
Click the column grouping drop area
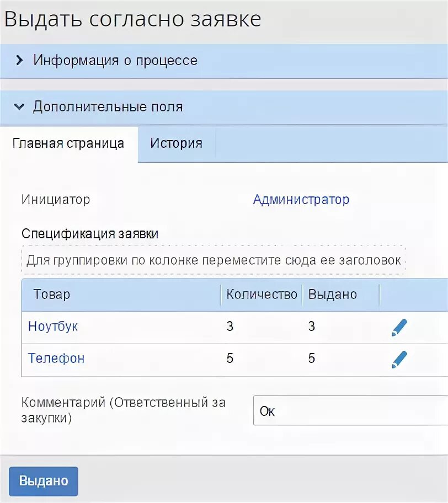214,260
